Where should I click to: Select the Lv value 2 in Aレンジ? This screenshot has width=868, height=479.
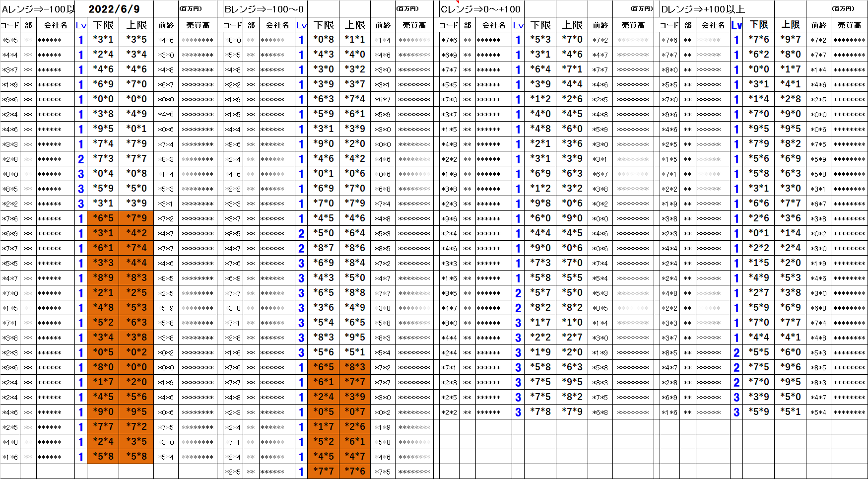coord(81,159)
